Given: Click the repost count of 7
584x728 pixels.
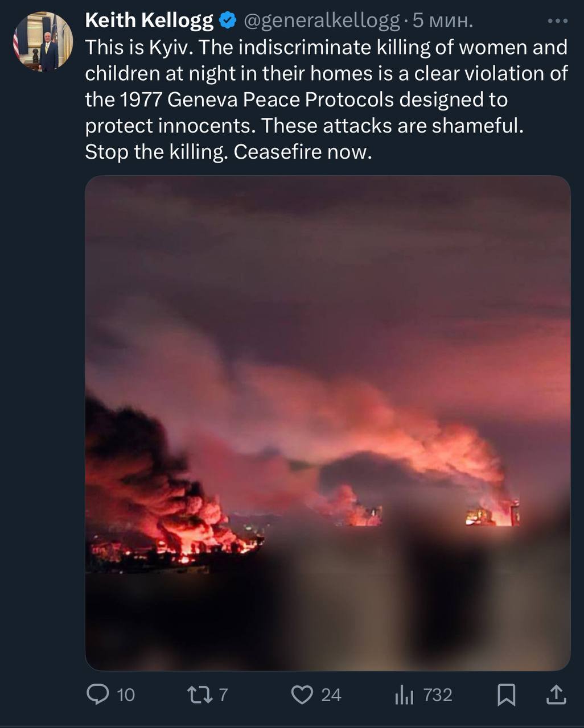Looking at the screenshot, I should click(223, 694).
